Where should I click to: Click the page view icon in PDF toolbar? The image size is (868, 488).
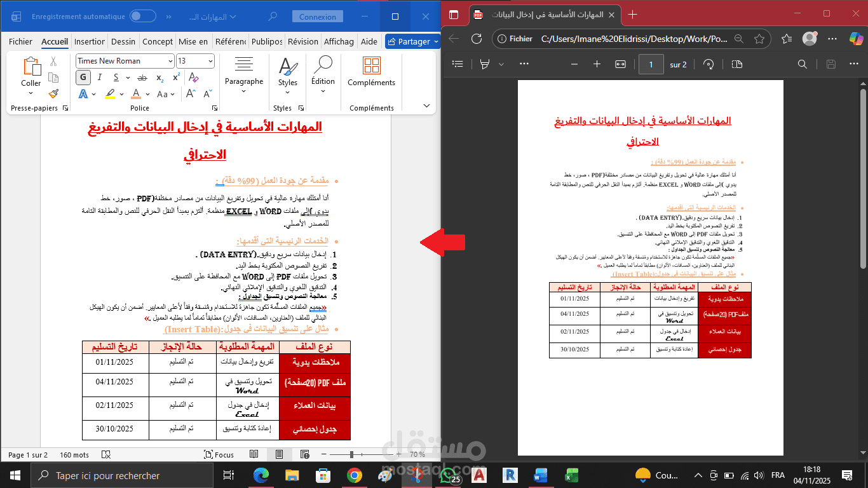pos(737,64)
